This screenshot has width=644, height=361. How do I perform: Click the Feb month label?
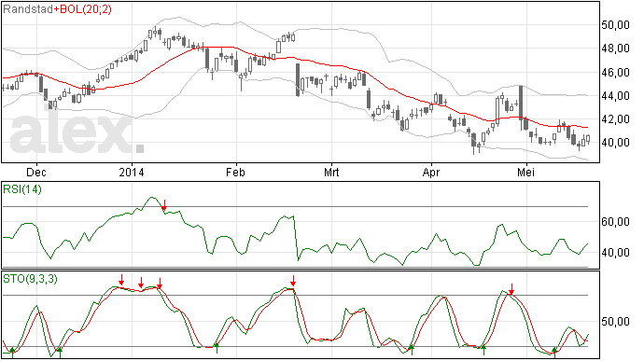coord(235,172)
